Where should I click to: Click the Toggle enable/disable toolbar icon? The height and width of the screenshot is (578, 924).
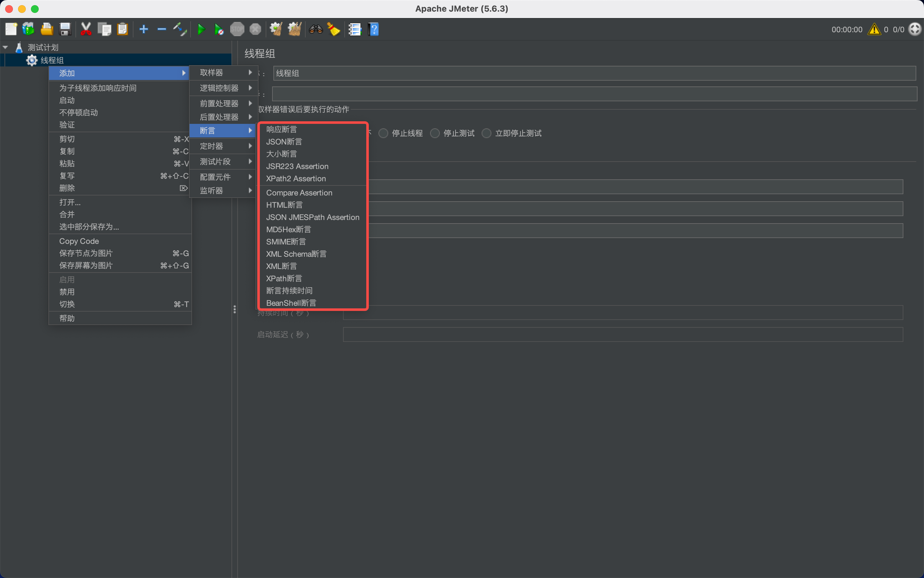click(x=180, y=29)
